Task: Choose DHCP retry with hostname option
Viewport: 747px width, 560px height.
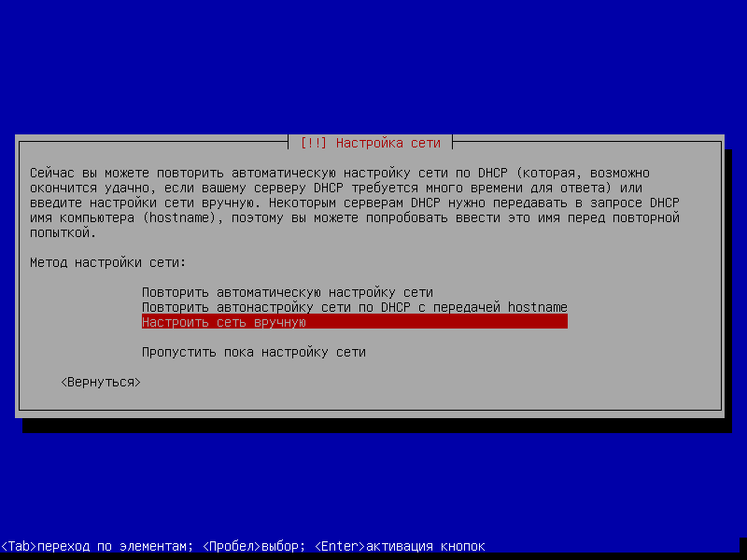Action: (355, 307)
